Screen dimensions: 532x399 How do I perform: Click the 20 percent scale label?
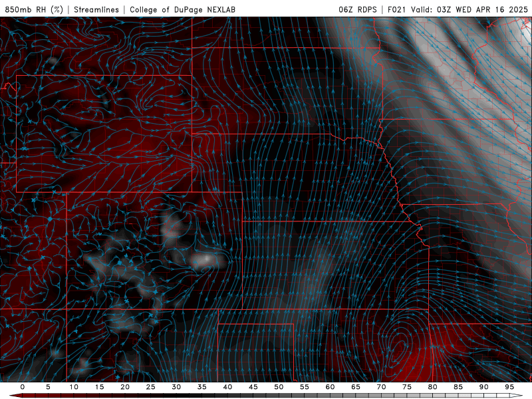[x=125, y=387]
